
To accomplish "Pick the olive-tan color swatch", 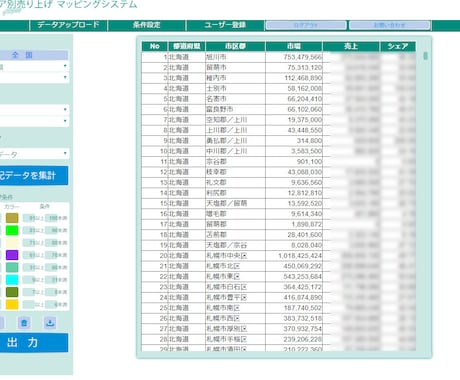I will point(12,218).
